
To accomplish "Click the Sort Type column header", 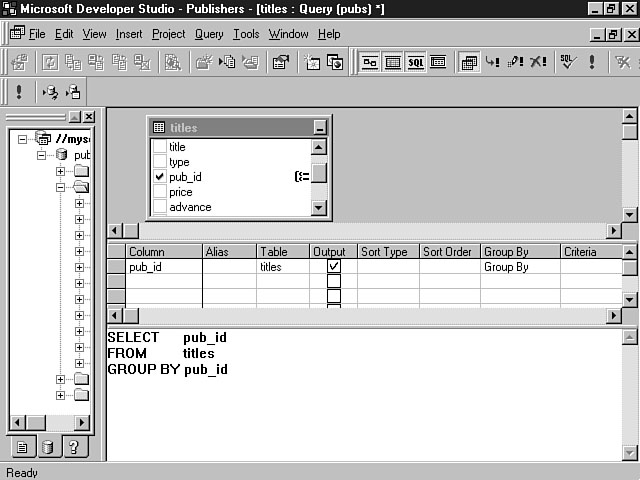I will (x=387, y=252).
